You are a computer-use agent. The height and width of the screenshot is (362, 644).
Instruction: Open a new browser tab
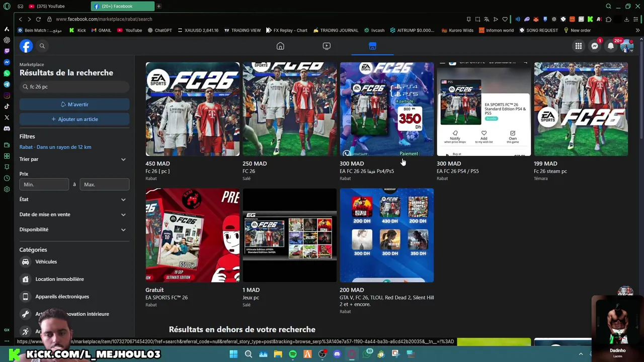click(158, 6)
